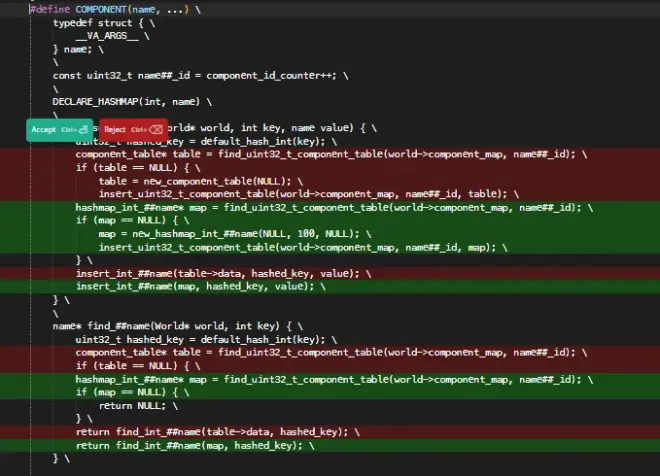Click the DECLARE_HASHMAP(int, name) line
This screenshot has height=476, width=660.
(132, 102)
